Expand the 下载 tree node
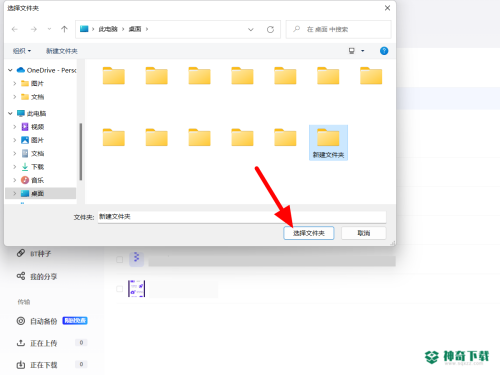The height and width of the screenshot is (375, 500). click(x=14, y=167)
